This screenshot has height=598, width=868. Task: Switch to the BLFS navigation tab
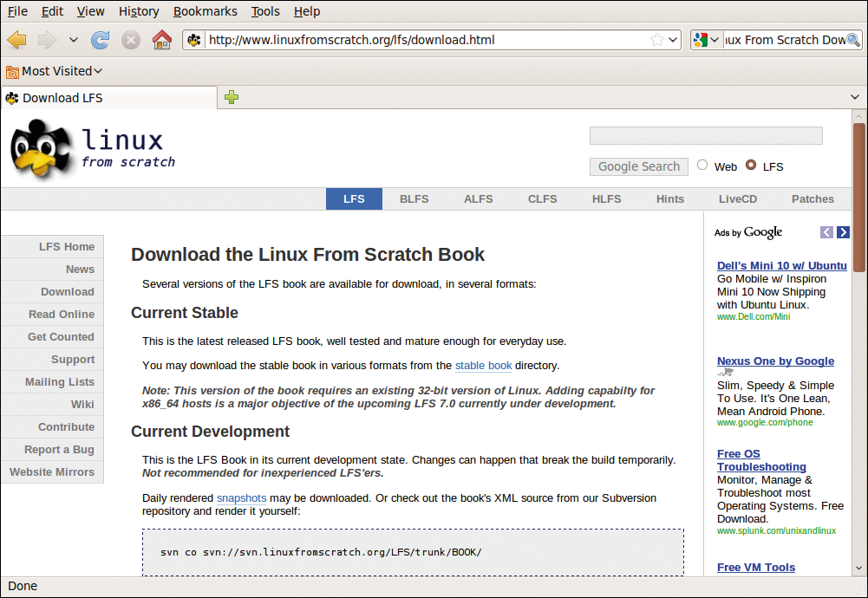tap(414, 199)
